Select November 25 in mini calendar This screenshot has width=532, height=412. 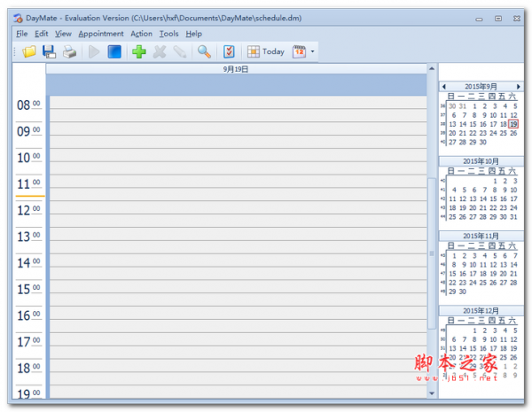point(483,283)
